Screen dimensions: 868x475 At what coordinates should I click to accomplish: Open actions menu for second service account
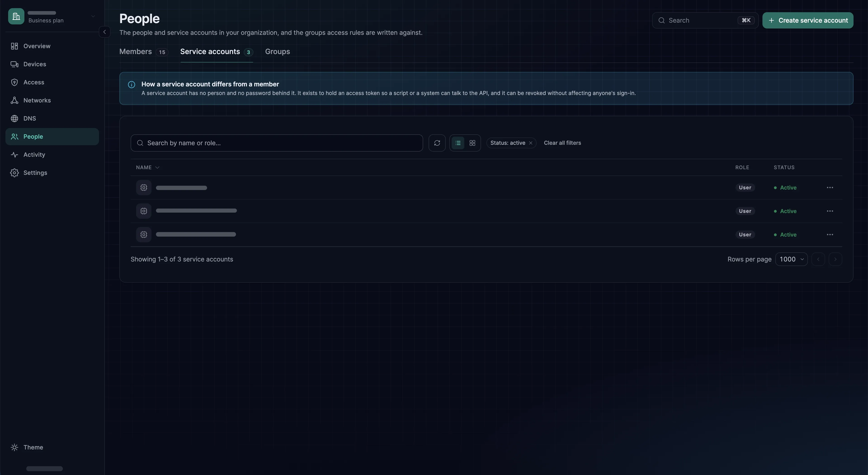830,211
